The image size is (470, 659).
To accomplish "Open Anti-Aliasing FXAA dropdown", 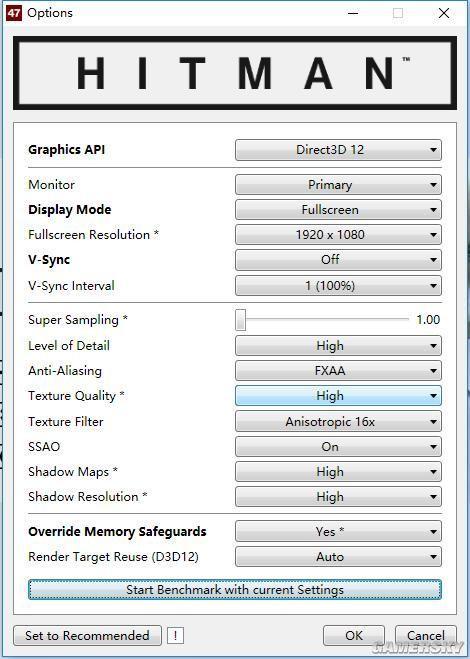I will (x=338, y=371).
